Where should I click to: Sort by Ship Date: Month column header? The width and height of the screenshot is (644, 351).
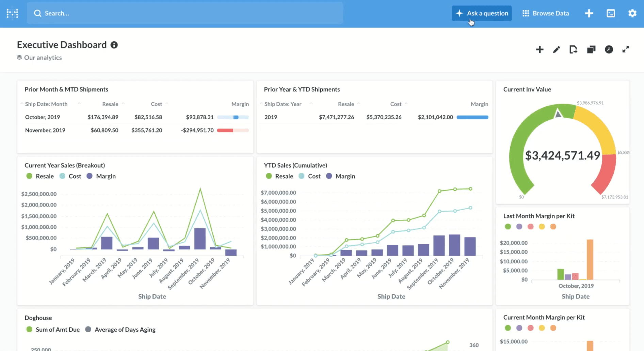click(x=46, y=104)
